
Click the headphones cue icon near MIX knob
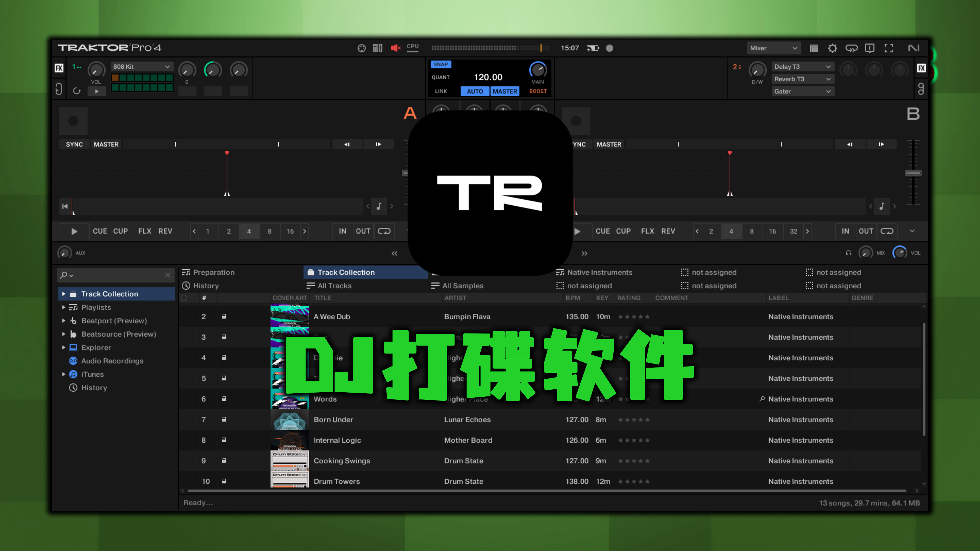click(x=848, y=253)
